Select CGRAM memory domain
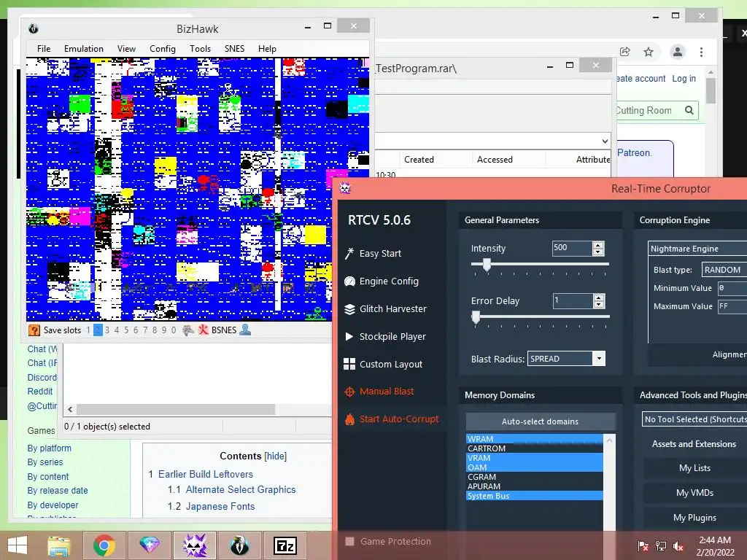The image size is (747, 560). tap(535, 477)
